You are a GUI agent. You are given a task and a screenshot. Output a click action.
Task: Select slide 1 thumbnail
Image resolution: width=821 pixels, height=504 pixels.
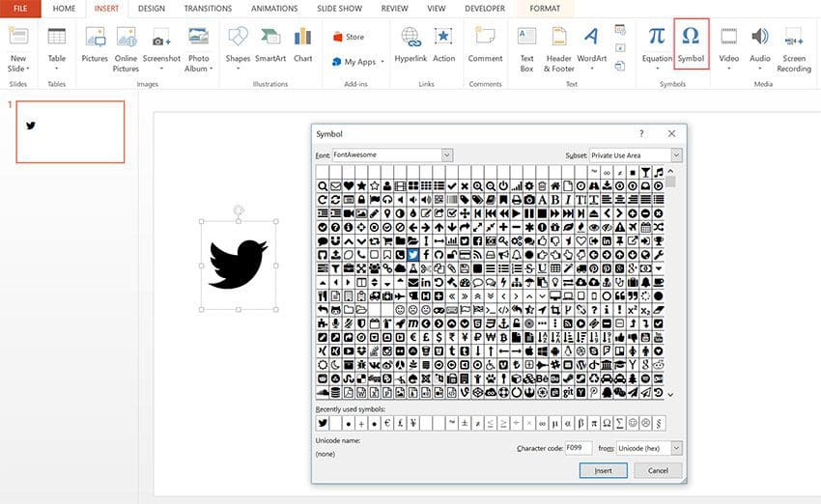[x=71, y=131]
